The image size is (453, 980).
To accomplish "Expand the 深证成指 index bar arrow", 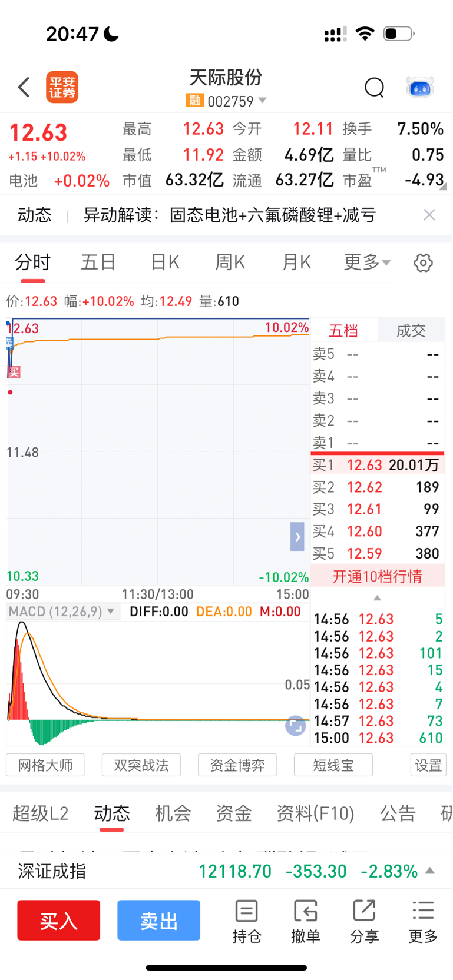I will (430, 871).
